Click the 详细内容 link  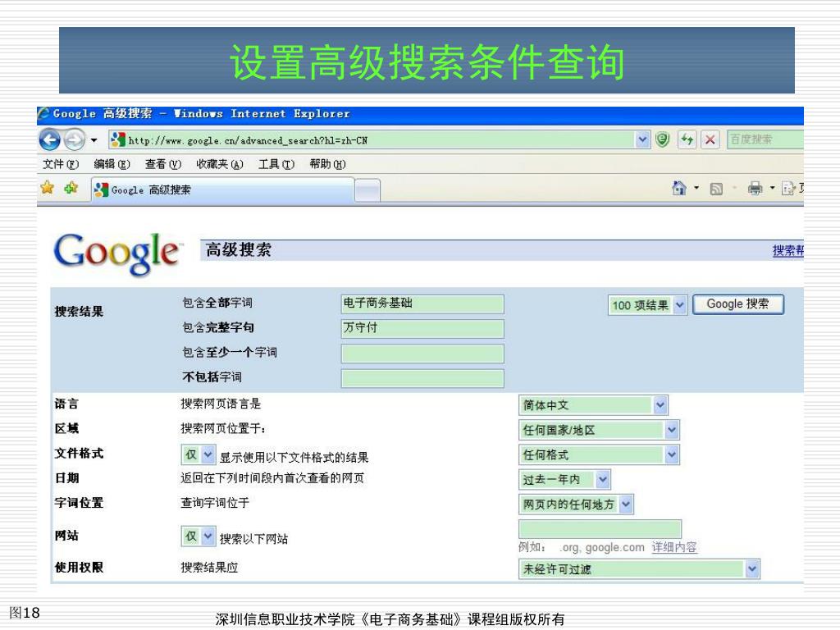click(674, 547)
